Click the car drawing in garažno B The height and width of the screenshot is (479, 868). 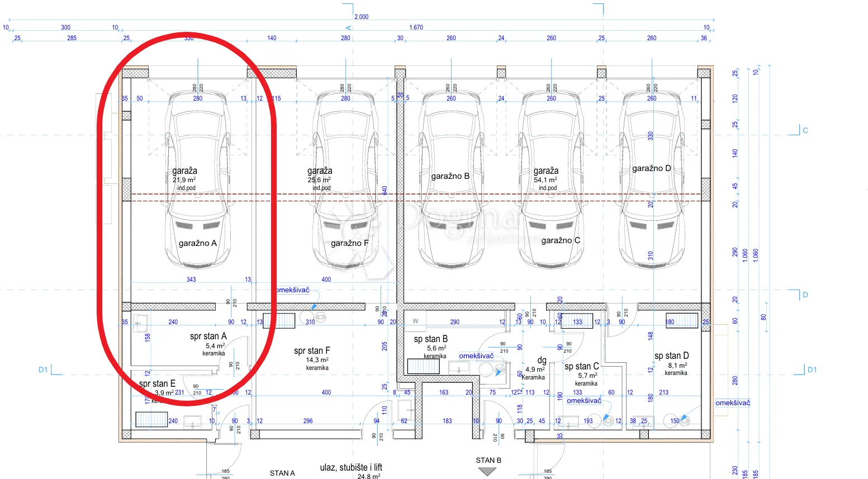451,180
